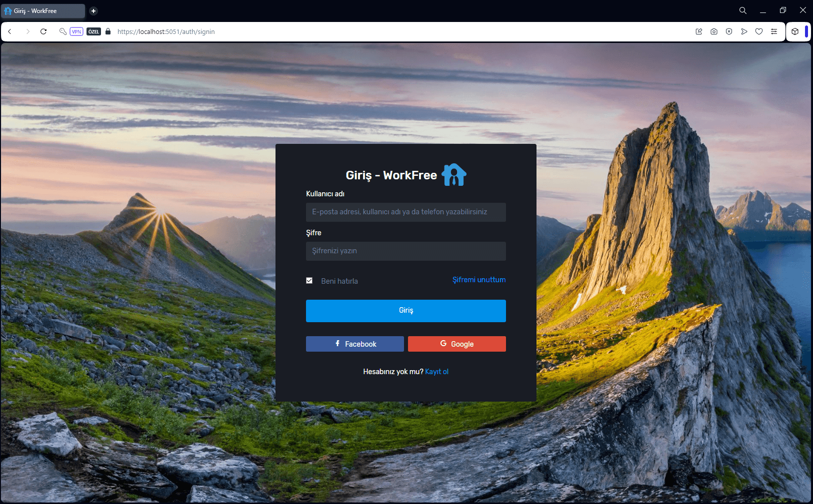
Task: Click the padlock site security icon
Action: [x=108, y=31]
